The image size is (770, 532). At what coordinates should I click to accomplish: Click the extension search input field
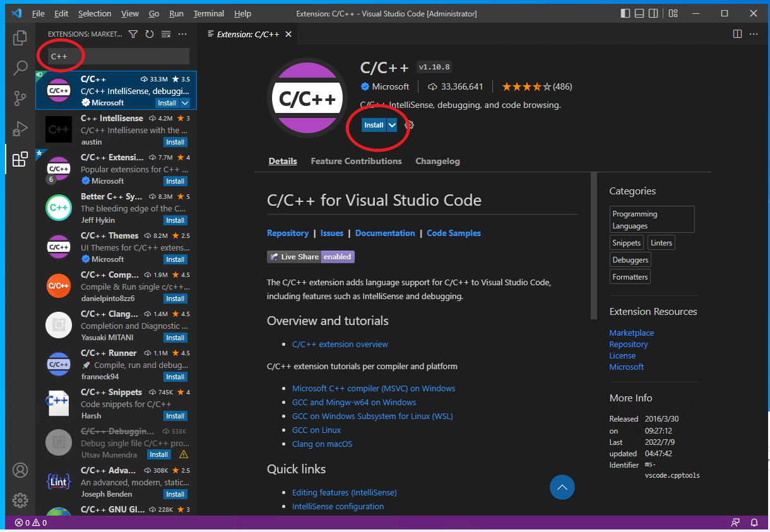[x=114, y=56]
